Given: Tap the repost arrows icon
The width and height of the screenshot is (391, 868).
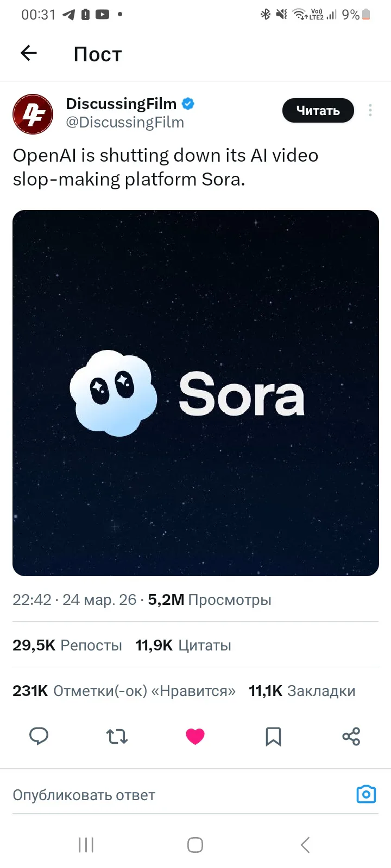Looking at the screenshot, I should coord(117,736).
